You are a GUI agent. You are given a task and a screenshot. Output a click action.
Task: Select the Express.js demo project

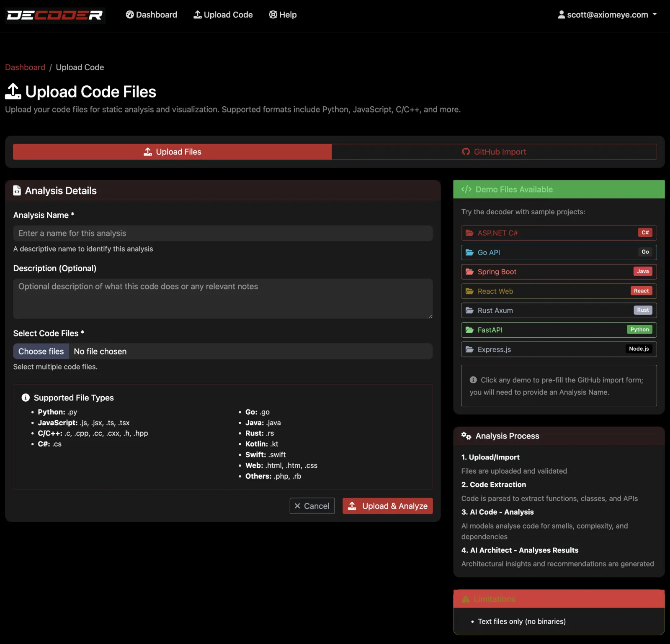point(559,349)
